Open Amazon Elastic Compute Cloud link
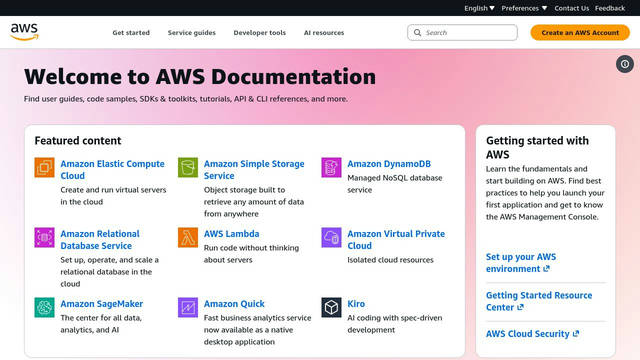Image resolution: width=640 pixels, height=360 pixels. click(113, 170)
